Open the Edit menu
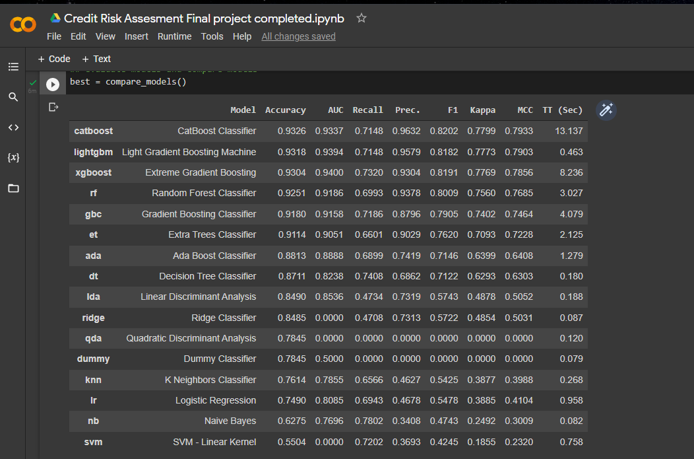Image resolution: width=694 pixels, height=459 pixels. 78,37
